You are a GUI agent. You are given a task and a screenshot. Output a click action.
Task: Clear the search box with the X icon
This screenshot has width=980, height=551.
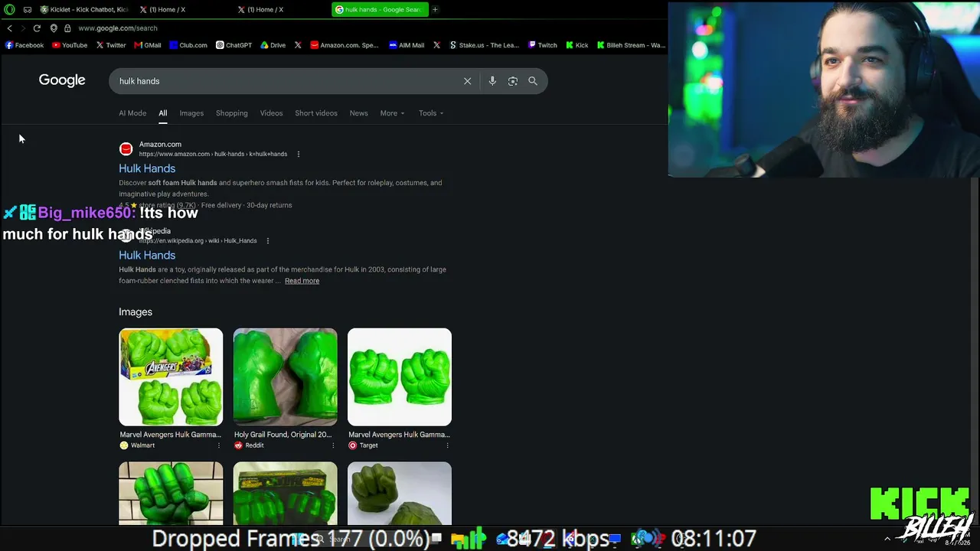coord(467,81)
